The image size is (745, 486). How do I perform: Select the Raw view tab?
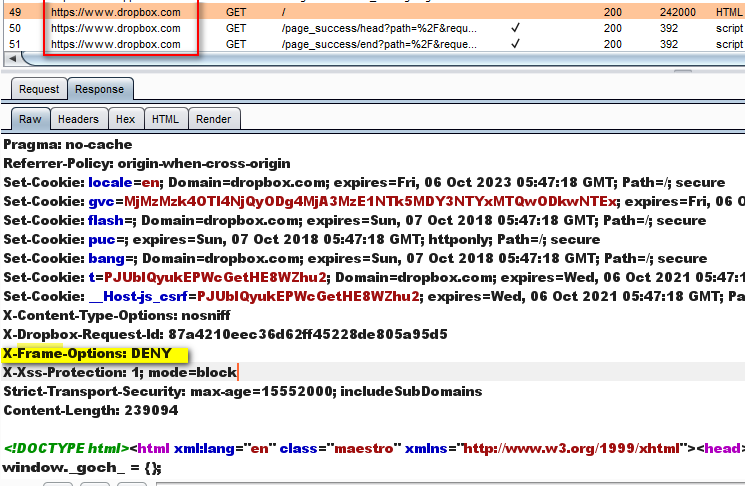(30, 119)
